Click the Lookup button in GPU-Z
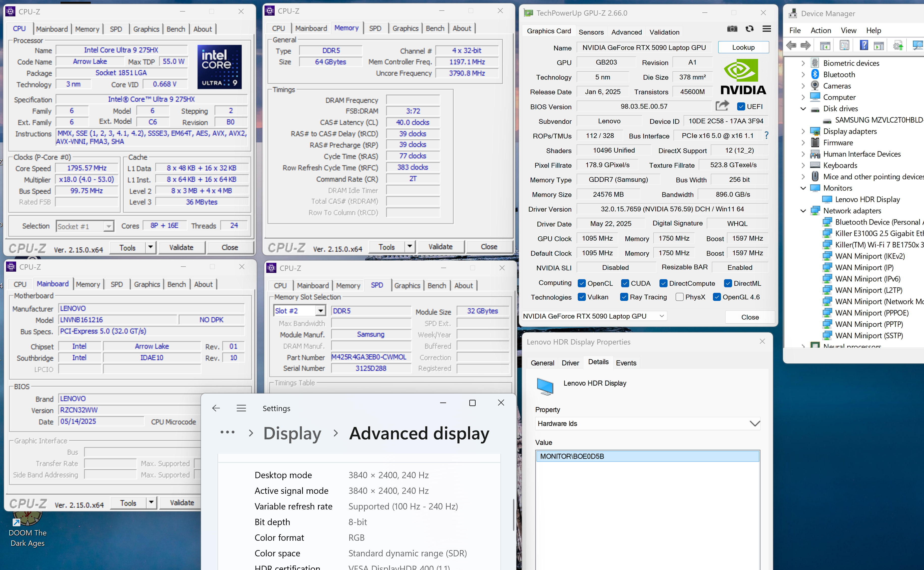Viewport: 924px width, 570px height. pyautogui.click(x=743, y=47)
